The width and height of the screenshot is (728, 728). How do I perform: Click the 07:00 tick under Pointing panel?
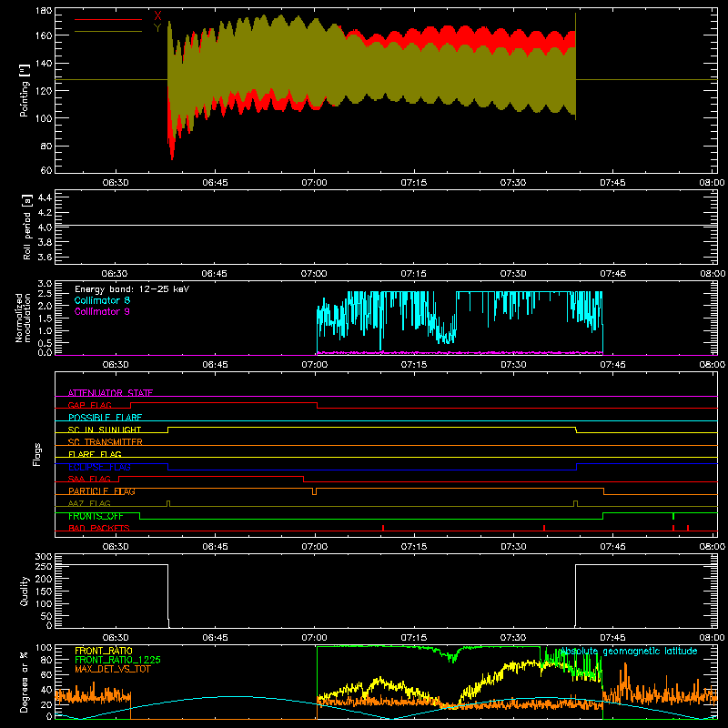(x=314, y=183)
